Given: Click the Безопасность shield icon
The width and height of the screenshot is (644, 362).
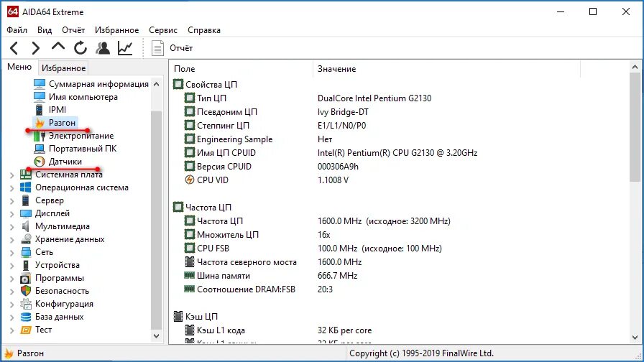Looking at the screenshot, I should pyautogui.click(x=26, y=291).
